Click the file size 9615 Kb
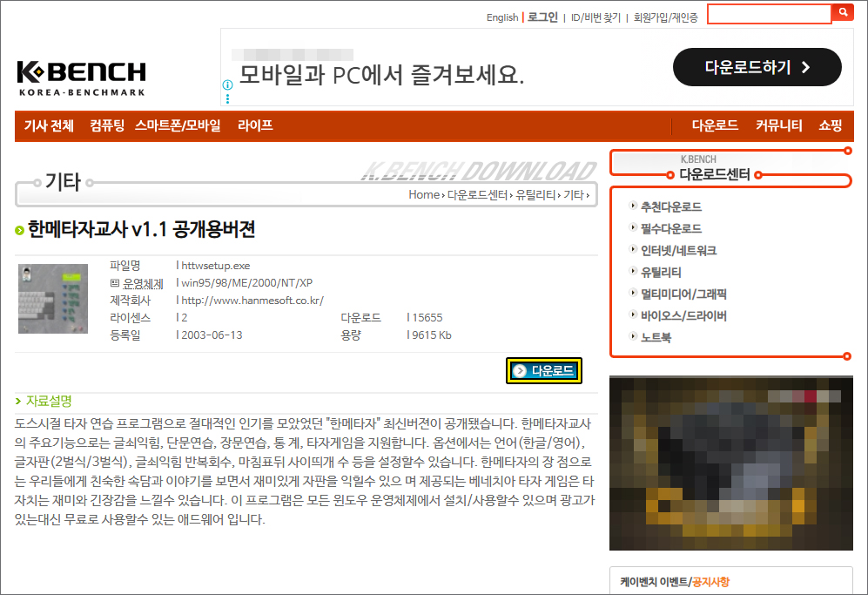The height and width of the screenshot is (595, 868). pyautogui.click(x=431, y=335)
